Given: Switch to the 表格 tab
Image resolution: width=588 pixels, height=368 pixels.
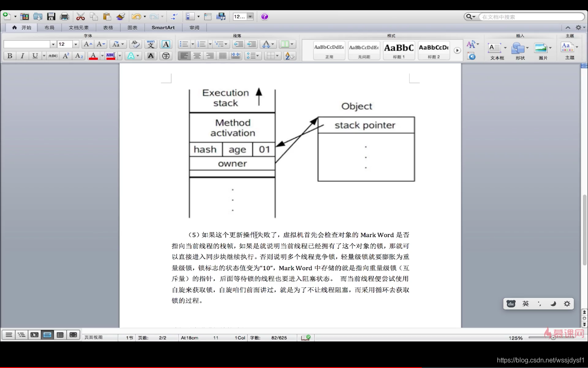Looking at the screenshot, I should click(x=108, y=27).
